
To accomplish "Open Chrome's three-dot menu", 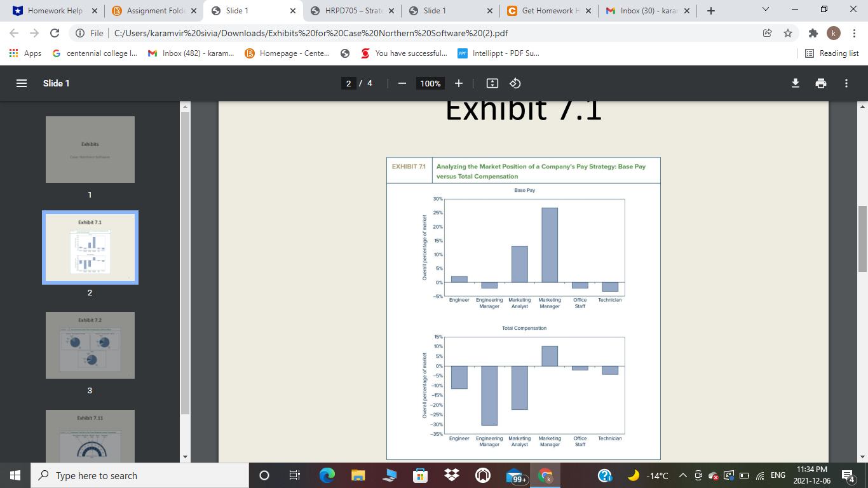I will (854, 33).
